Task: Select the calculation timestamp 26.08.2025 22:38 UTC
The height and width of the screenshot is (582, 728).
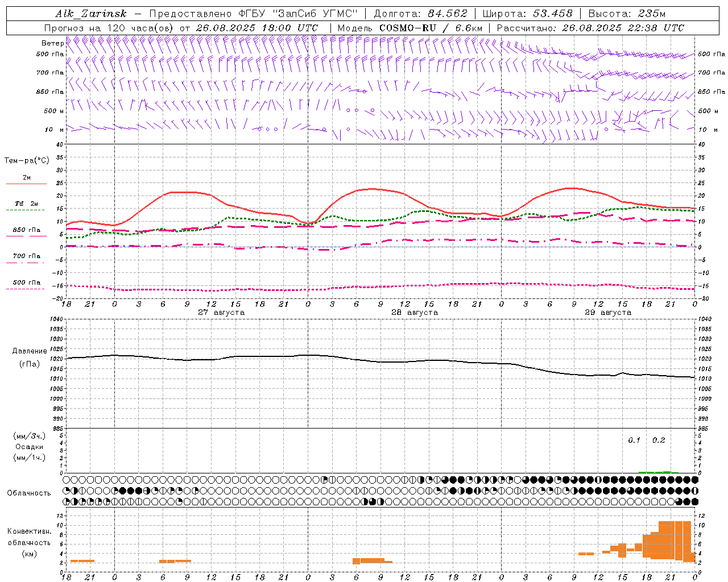Action: (623, 28)
